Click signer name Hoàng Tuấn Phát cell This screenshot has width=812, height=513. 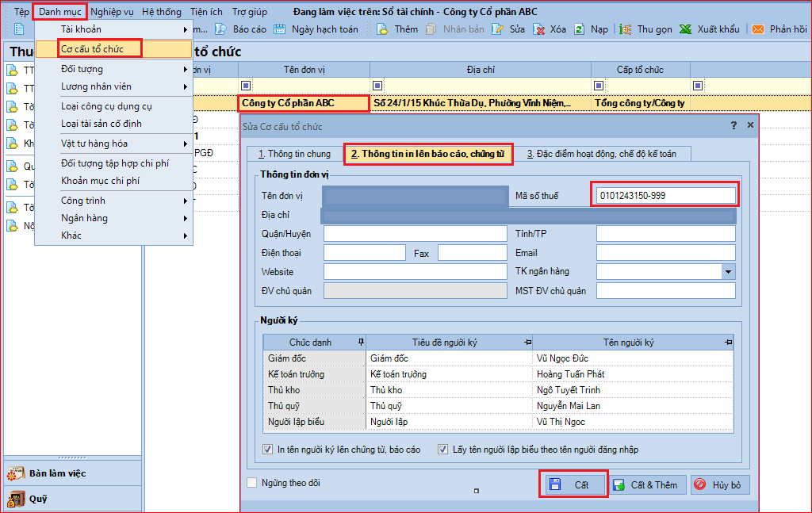633,373
